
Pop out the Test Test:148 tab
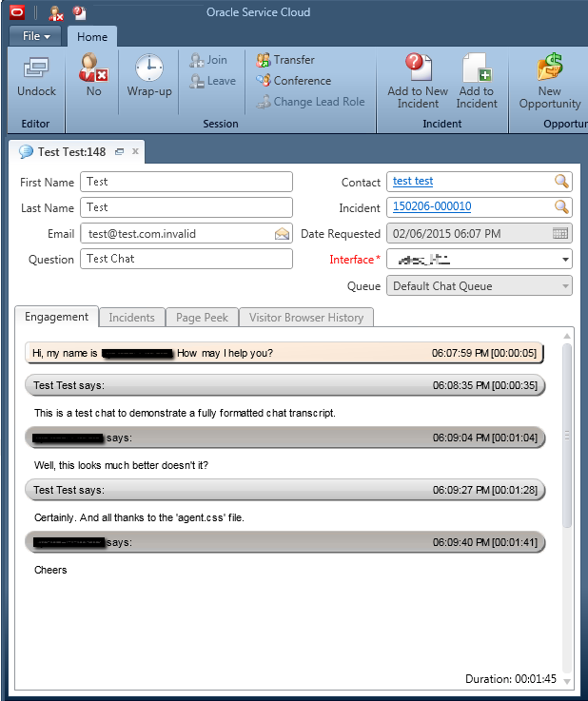point(119,152)
